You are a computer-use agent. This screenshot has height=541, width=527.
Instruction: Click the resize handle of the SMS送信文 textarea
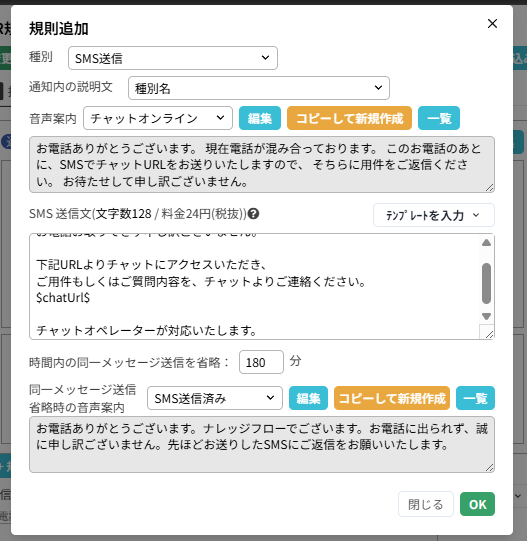tap(489, 334)
